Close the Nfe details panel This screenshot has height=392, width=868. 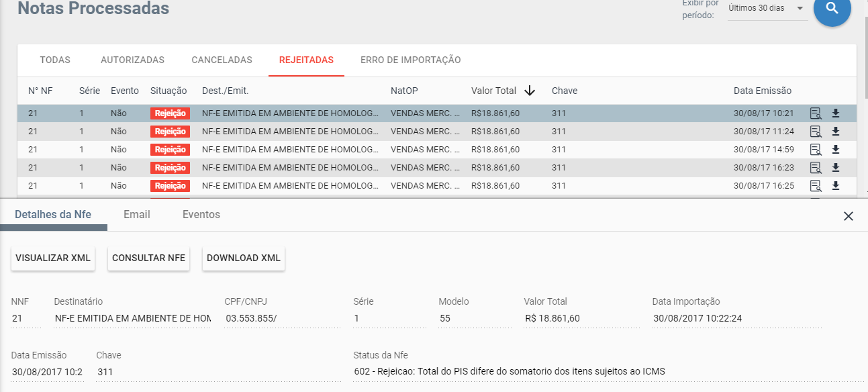849,215
